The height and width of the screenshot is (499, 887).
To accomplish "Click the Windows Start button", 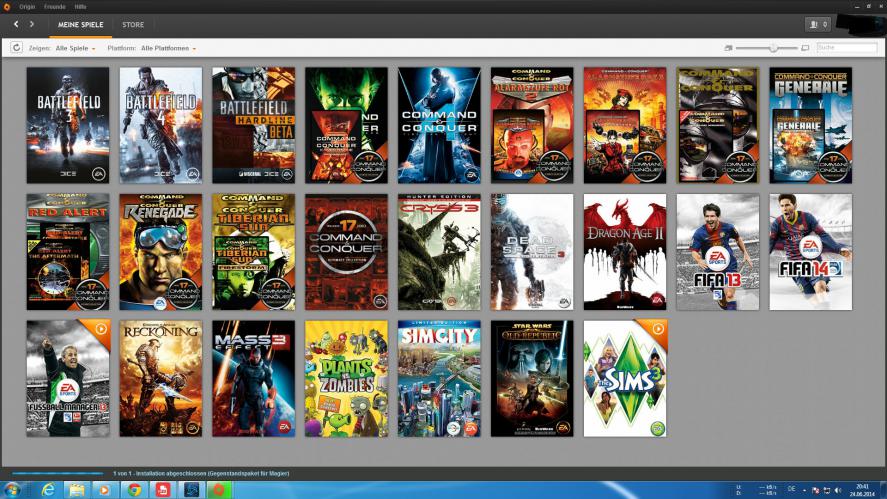I will (14, 490).
